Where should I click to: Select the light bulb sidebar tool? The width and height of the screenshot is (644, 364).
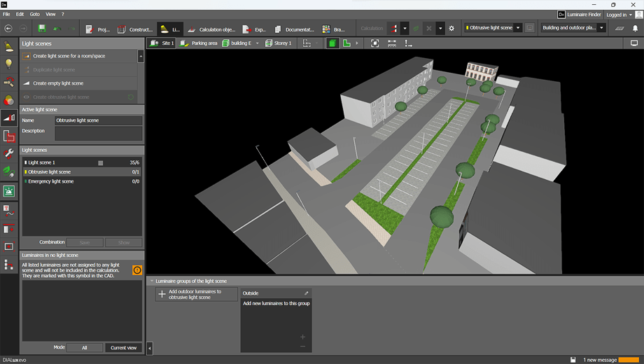click(9, 64)
